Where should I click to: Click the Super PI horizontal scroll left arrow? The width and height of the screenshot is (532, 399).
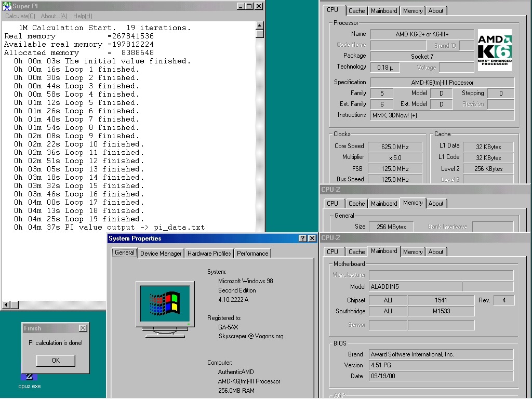coord(6,304)
